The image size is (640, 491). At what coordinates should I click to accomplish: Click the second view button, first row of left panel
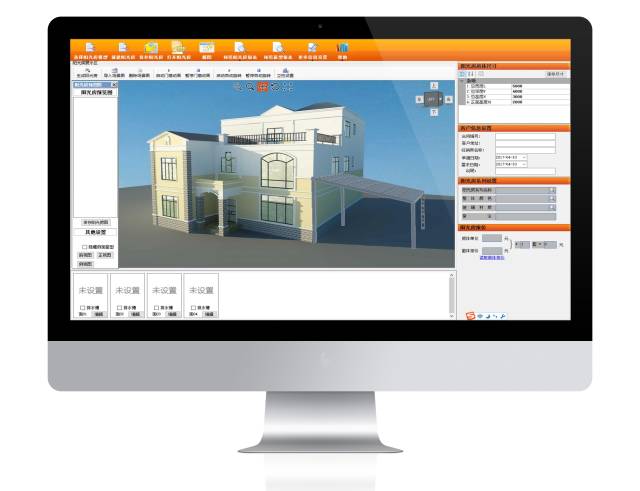105,255
